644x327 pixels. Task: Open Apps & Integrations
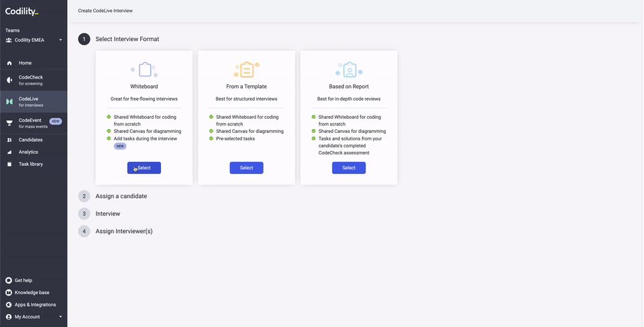(36, 305)
